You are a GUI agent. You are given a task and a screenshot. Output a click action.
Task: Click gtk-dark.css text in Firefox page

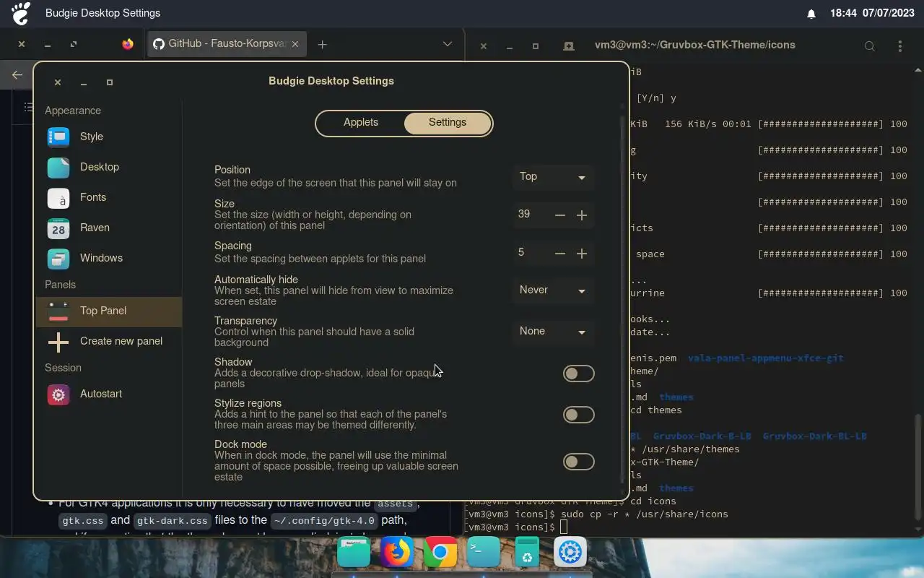point(173,521)
